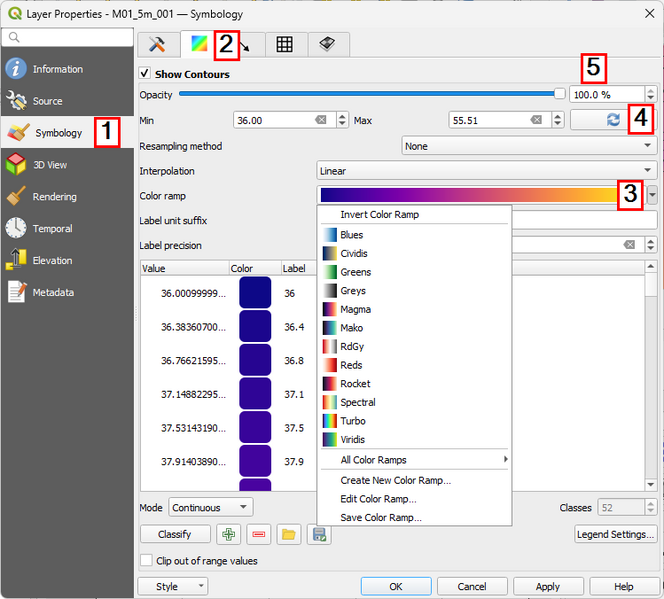Click the Apply button
This screenshot has height=599, width=664.
click(x=547, y=587)
